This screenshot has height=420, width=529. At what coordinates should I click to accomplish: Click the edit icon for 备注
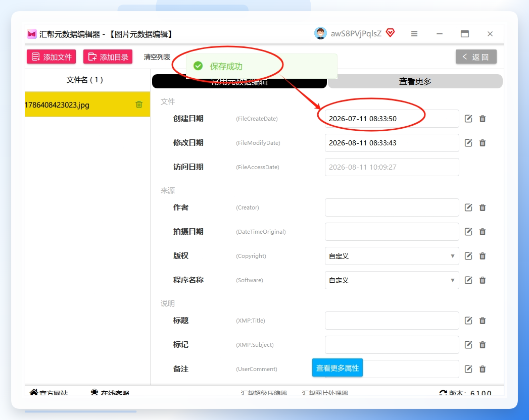468,369
